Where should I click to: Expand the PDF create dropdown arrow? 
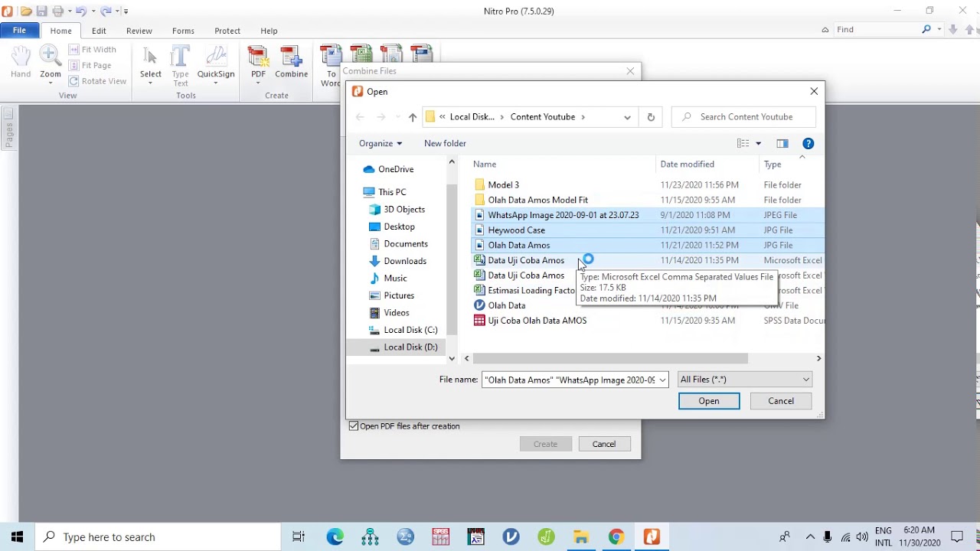(x=258, y=83)
